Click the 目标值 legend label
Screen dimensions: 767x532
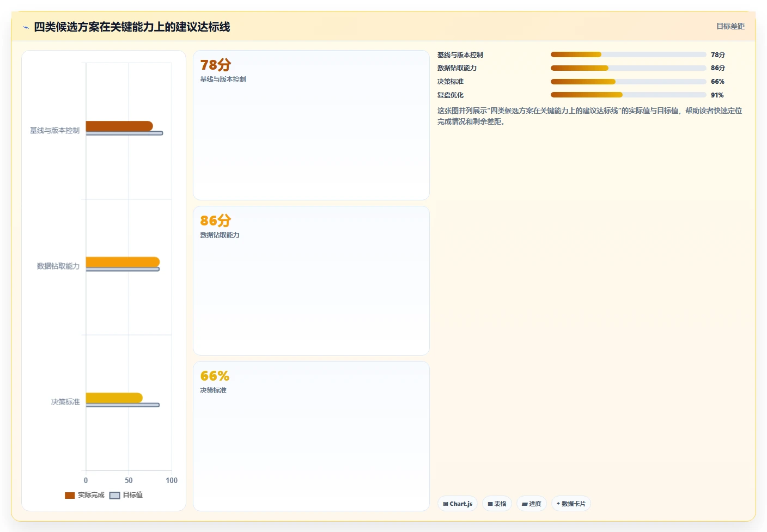[133, 495]
